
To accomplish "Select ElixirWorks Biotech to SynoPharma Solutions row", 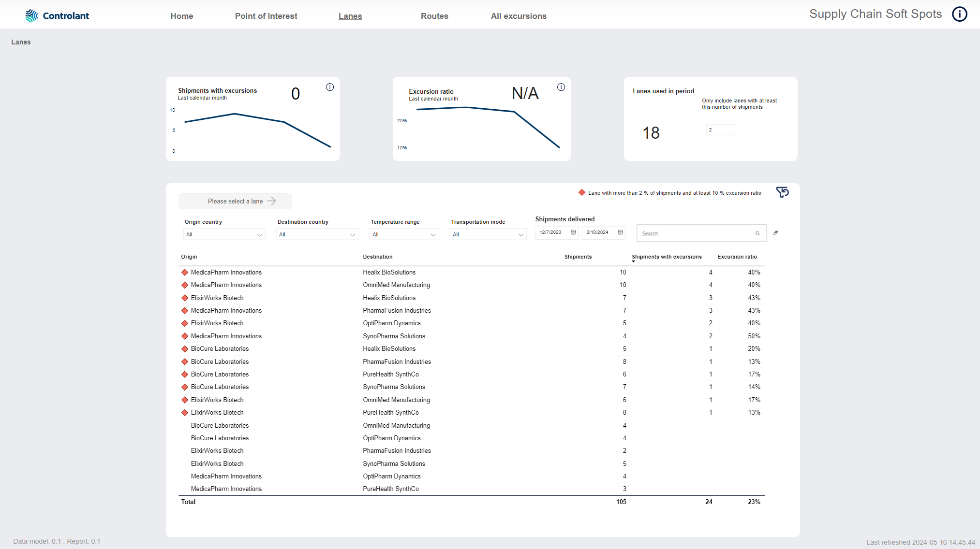I will [x=472, y=464].
